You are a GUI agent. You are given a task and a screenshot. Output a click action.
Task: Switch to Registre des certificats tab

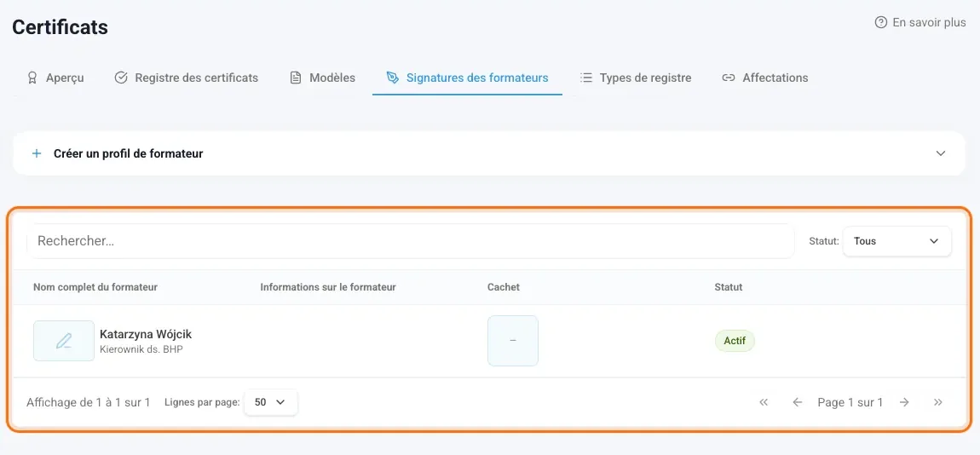coord(187,78)
